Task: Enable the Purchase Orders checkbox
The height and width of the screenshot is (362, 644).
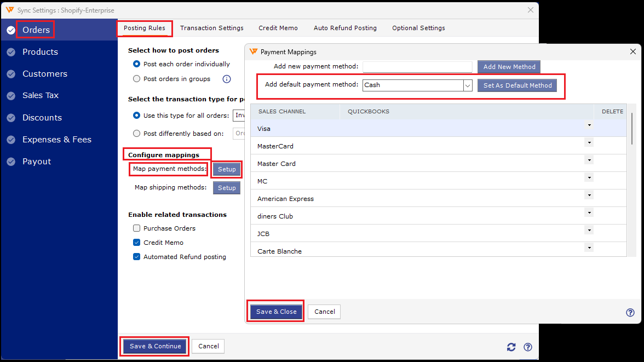Action: coord(137,228)
